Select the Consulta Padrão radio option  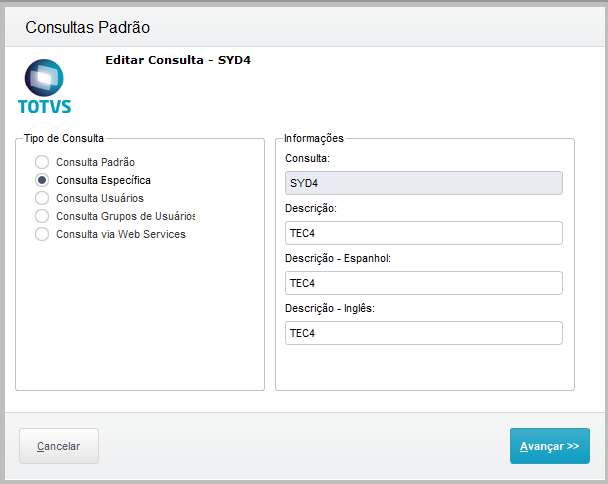pyautogui.click(x=42, y=162)
